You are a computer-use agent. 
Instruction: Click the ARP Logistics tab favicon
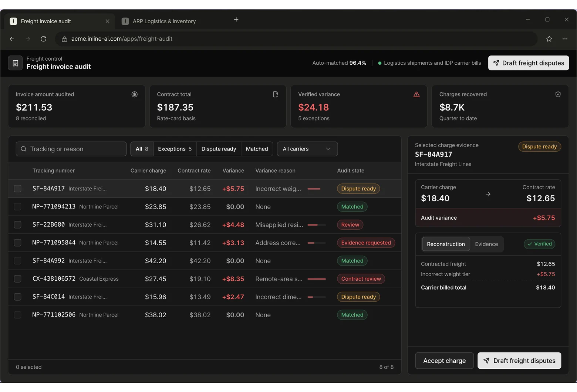click(125, 21)
